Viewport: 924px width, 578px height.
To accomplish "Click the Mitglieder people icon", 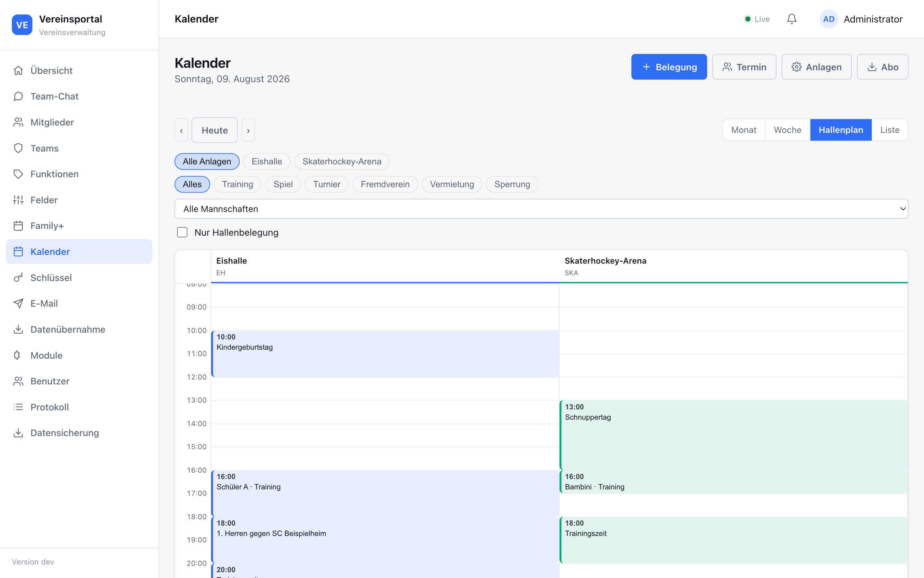I will point(18,122).
